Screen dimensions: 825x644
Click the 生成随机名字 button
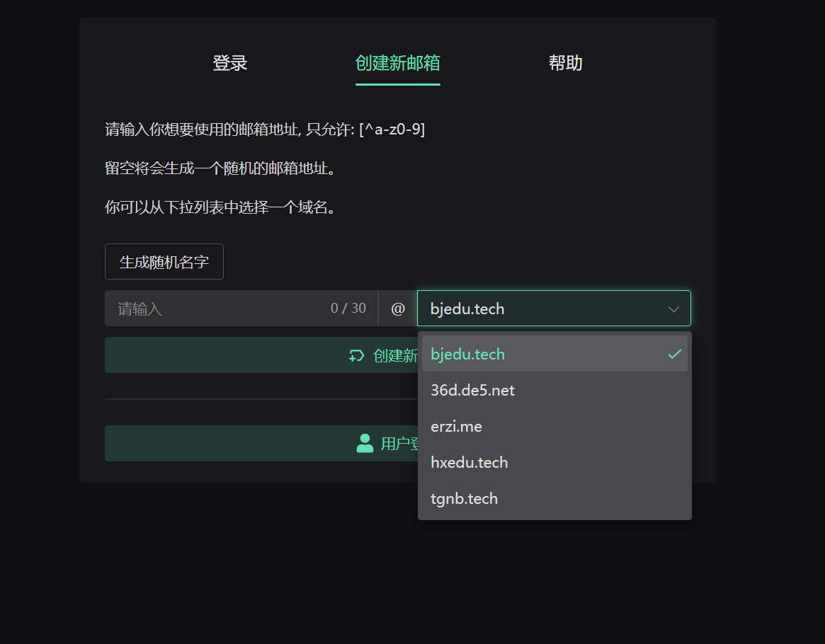pos(164,261)
